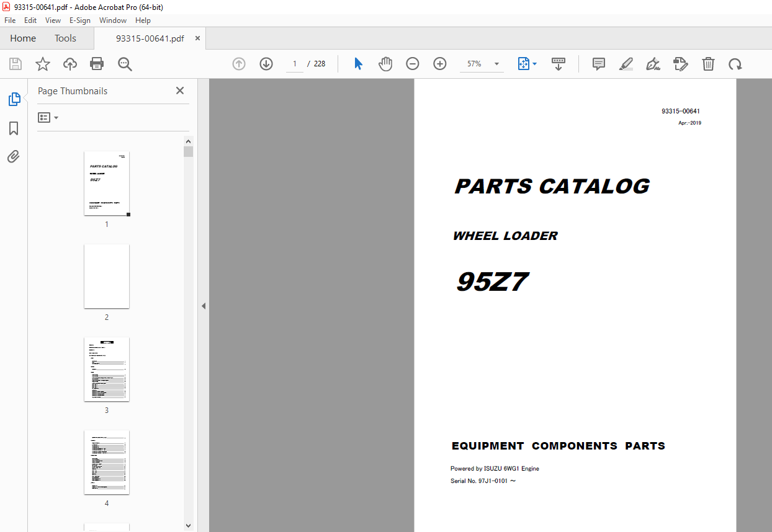The width and height of the screenshot is (772, 532).
Task: Select the 93315-00641.pdf document tab
Action: (150, 38)
